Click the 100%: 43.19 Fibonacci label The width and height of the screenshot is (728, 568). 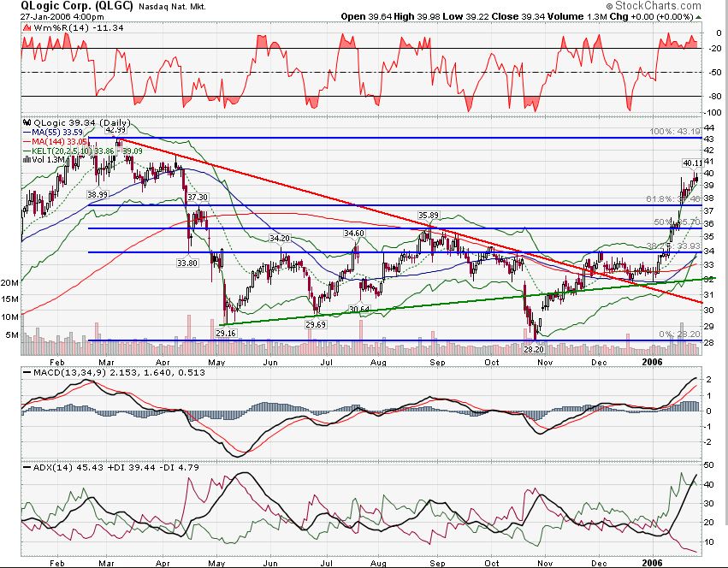click(x=675, y=132)
